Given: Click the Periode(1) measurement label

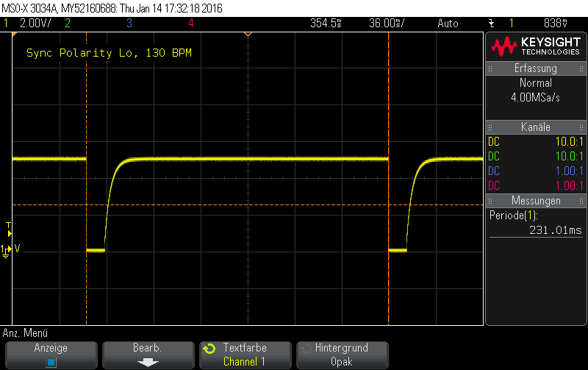Looking at the screenshot, I should (x=513, y=216).
